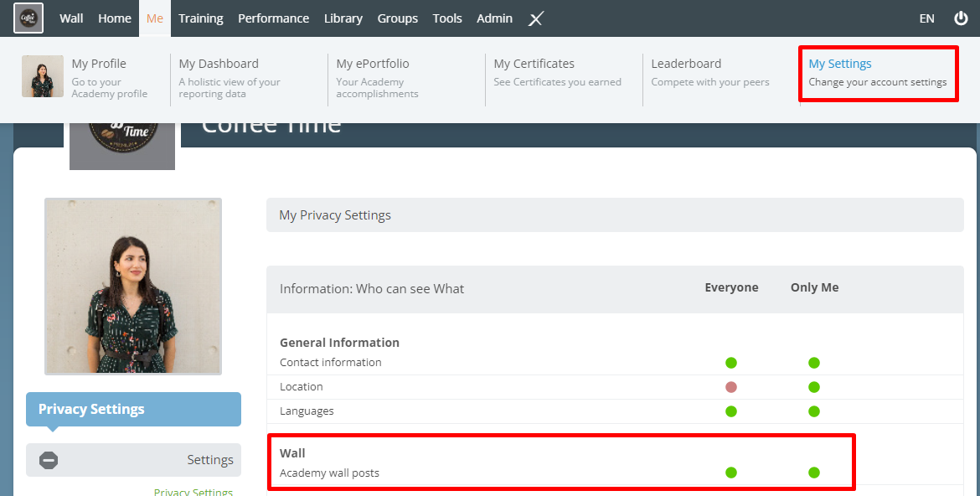
Task: Click the General Information section label
Action: pyautogui.click(x=339, y=343)
